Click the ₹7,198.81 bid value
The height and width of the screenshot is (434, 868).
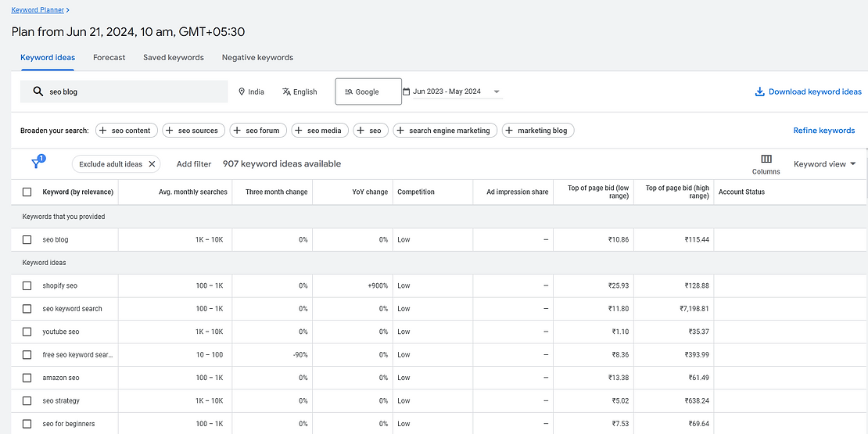tap(694, 309)
